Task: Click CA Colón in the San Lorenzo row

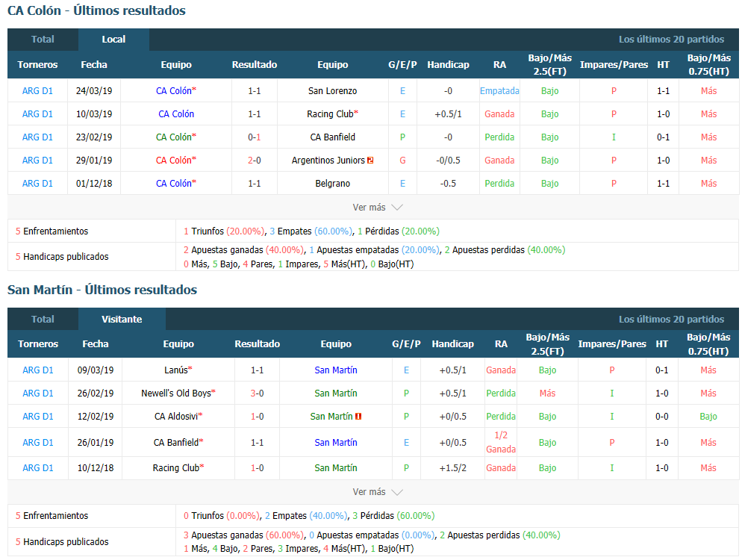Action: tap(174, 91)
